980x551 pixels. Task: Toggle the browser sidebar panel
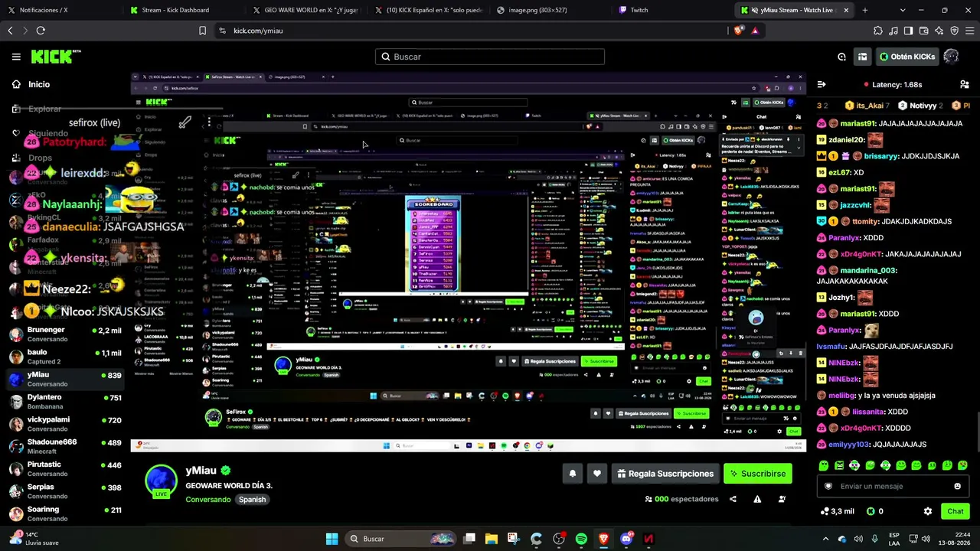[x=908, y=31]
